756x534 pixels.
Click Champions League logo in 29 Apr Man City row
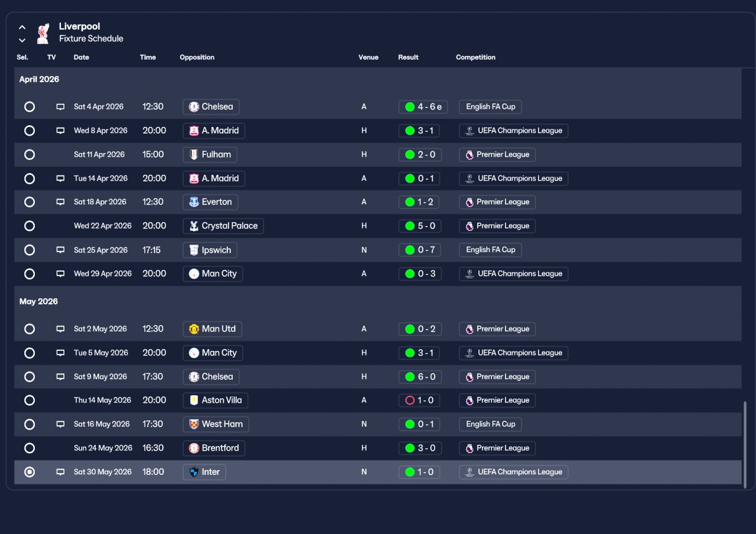470,273
